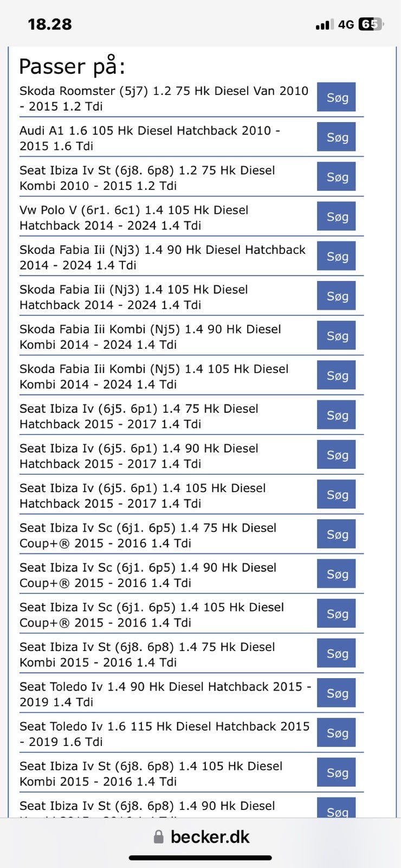Click Søg for Seat Ibiza Iv hatchback 105 Hk
Image resolution: width=401 pixels, height=868 pixels.
[336, 494]
